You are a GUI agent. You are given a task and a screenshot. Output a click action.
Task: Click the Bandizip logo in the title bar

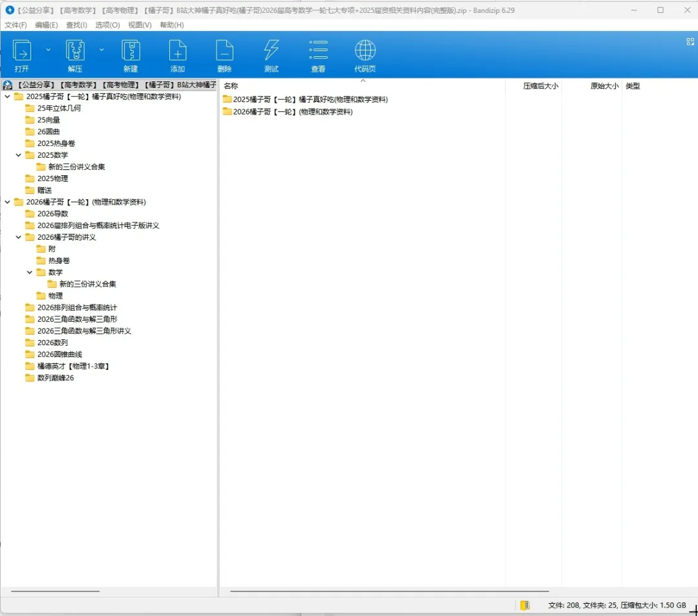click(10, 10)
